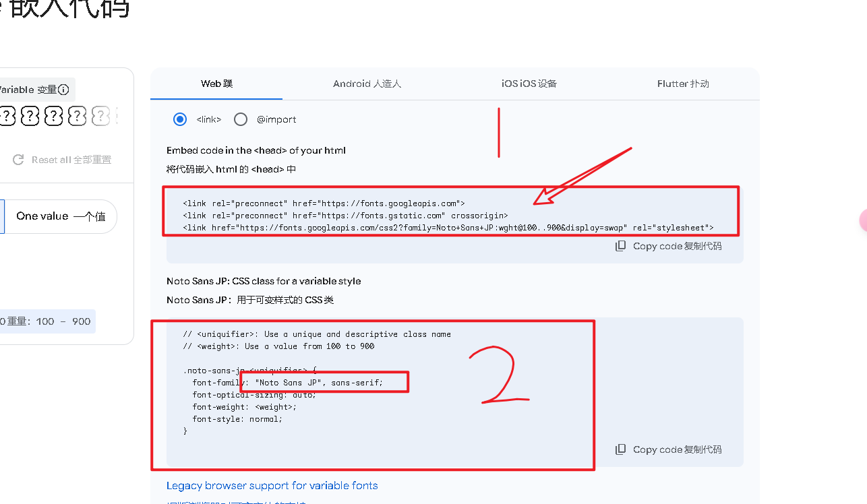Open Legacy browser support for variable fonts
Image resolution: width=867 pixels, height=504 pixels.
click(x=272, y=485)
